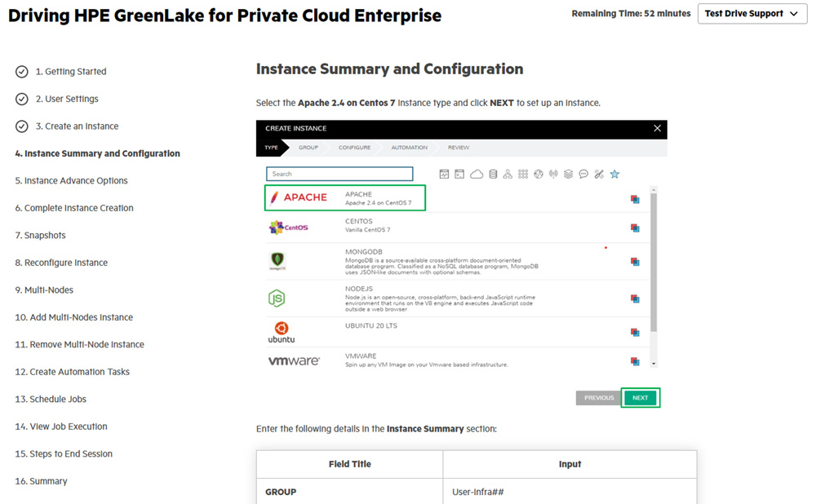Click the cloud category filter icon
Viewport: 816px width, 504px height.
click(477, 175)
